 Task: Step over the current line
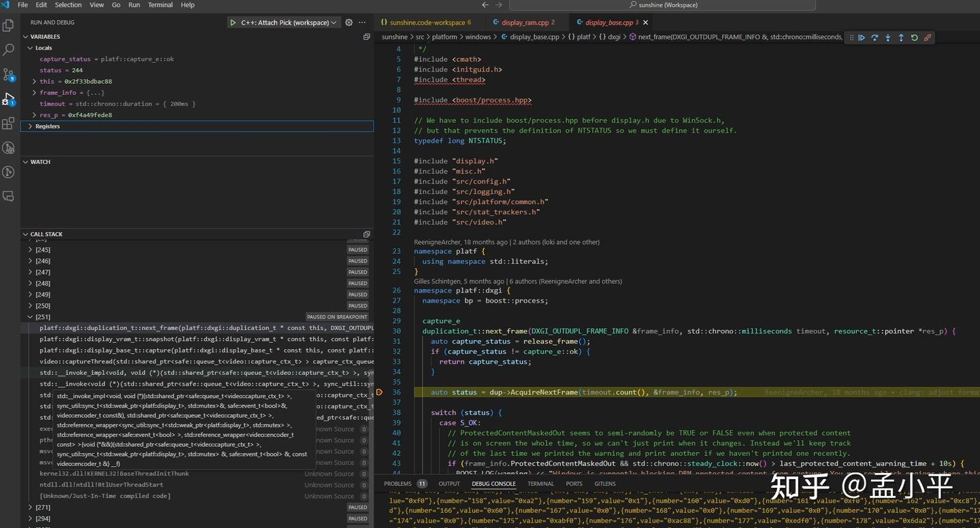point(875,38)
